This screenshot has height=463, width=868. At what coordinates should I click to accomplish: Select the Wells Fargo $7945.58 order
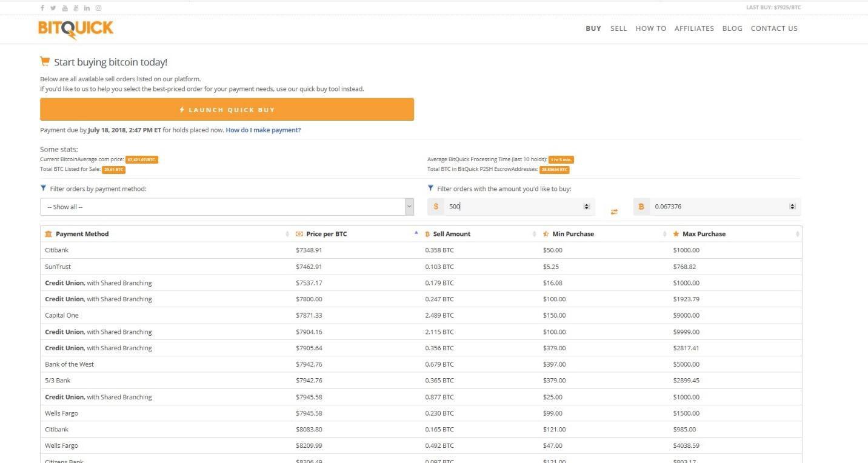[421, 413]
